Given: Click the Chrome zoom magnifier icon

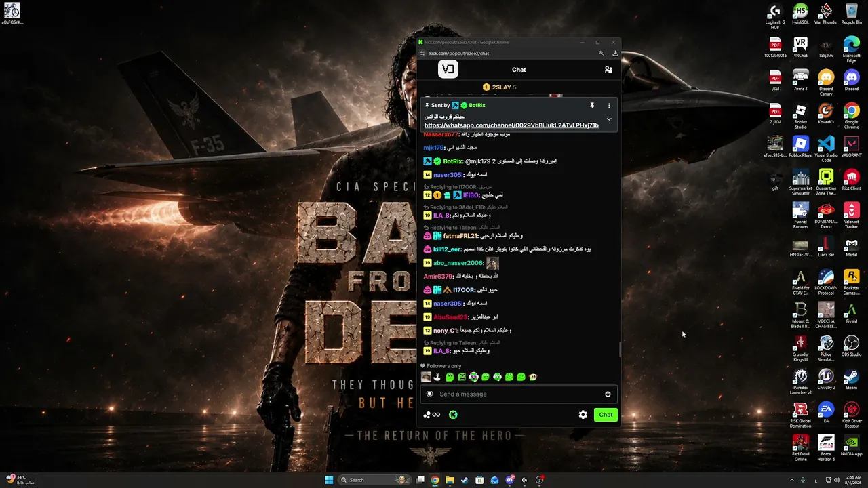Looking at the screenshot, I should click(601, 53).
